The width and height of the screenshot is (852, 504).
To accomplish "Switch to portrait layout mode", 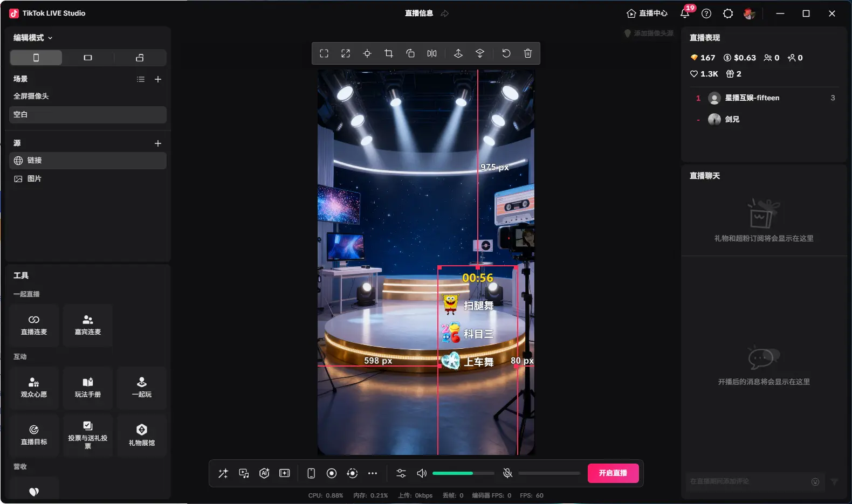I will (x=36, y=58).
